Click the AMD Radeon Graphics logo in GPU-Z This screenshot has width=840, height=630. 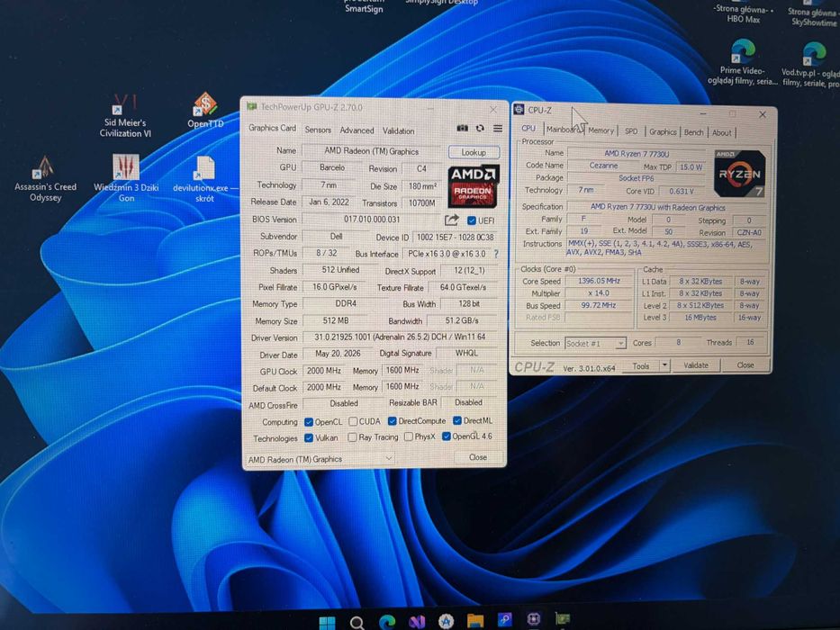(474, 186)
